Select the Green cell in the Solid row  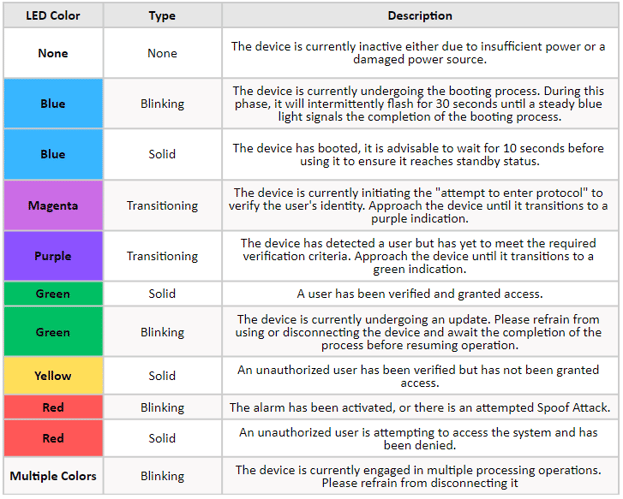point(53,294)
